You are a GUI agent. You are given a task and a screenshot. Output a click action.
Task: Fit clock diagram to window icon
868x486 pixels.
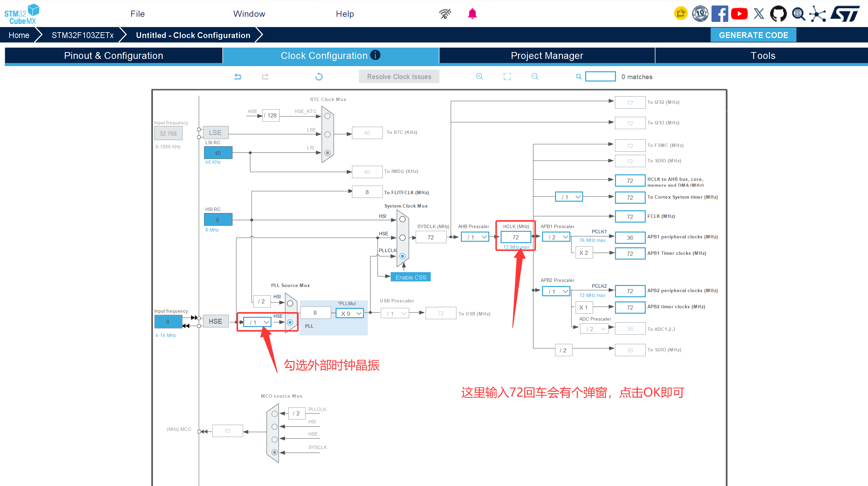pos(507,77)
